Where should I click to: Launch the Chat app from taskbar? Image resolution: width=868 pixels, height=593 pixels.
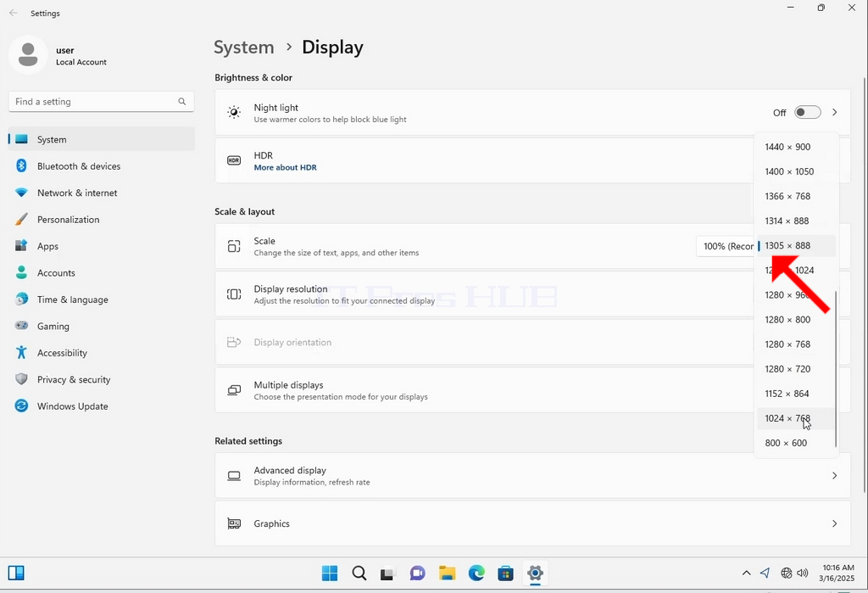[x=417, y=573]
